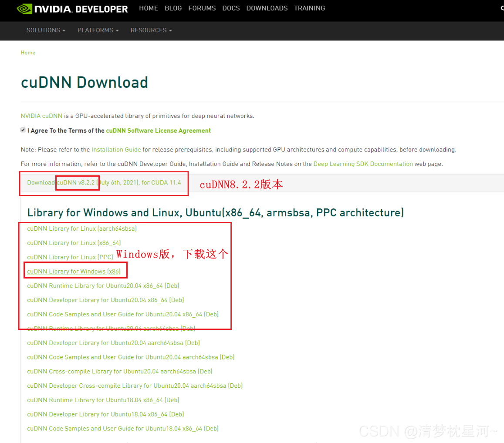Open the NVIDIA cuDNN link
This screenshot has width=504, height=443.
[x=41, y=116]
